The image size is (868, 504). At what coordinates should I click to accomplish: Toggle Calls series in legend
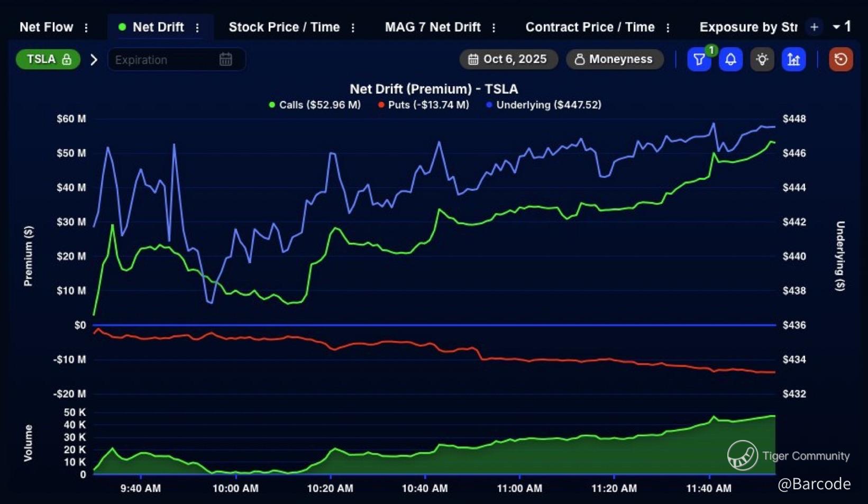[315, 105]
